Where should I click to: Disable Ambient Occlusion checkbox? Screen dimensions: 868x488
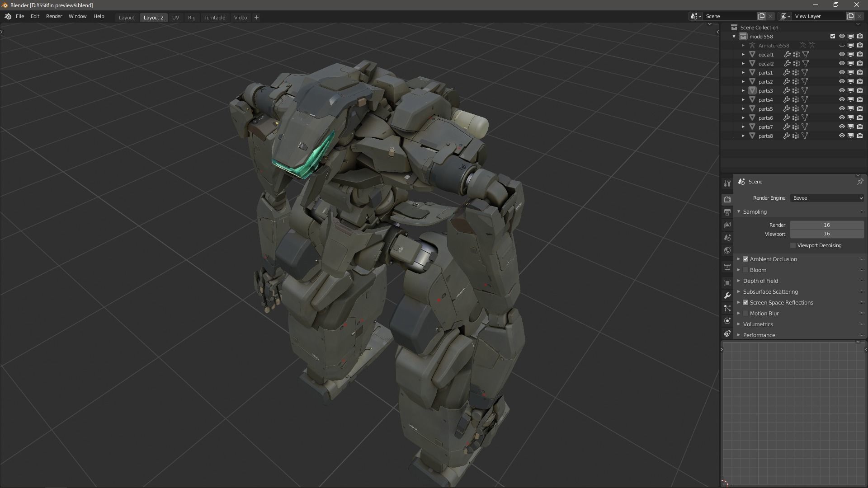point(745,259)
